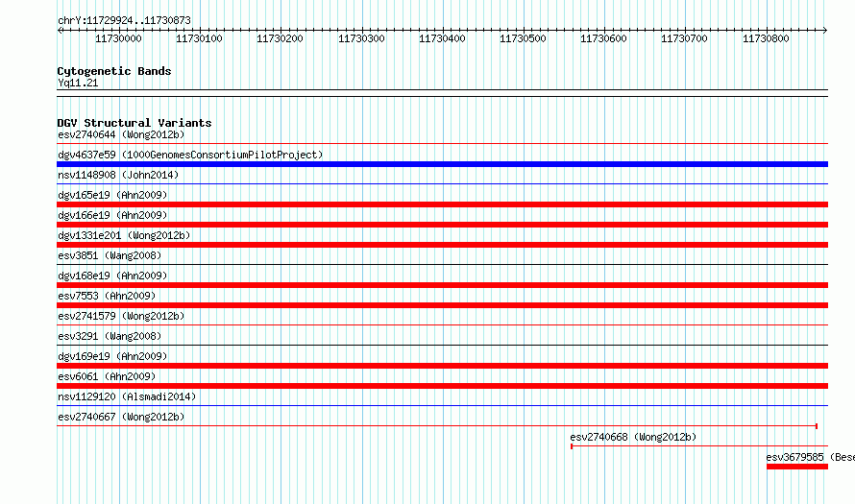Select the esv7553 red variant bar
855x504 pixels.
442,305
